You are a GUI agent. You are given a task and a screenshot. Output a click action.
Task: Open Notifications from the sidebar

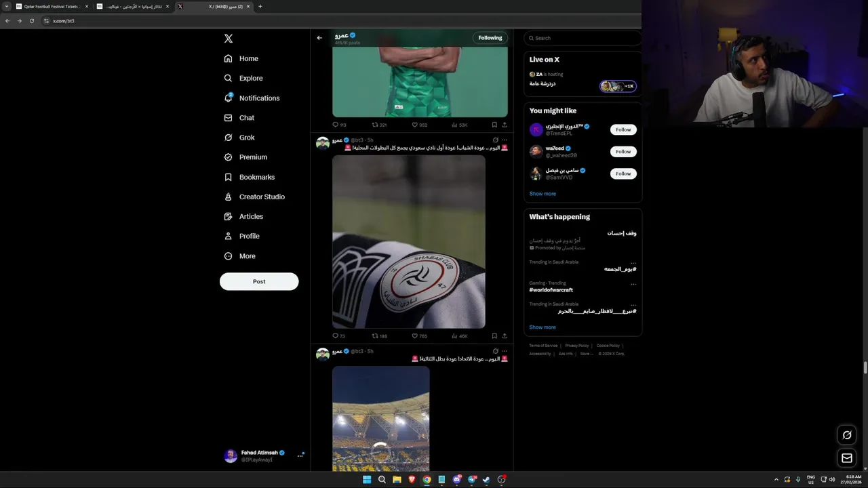[x=252, y=98]
